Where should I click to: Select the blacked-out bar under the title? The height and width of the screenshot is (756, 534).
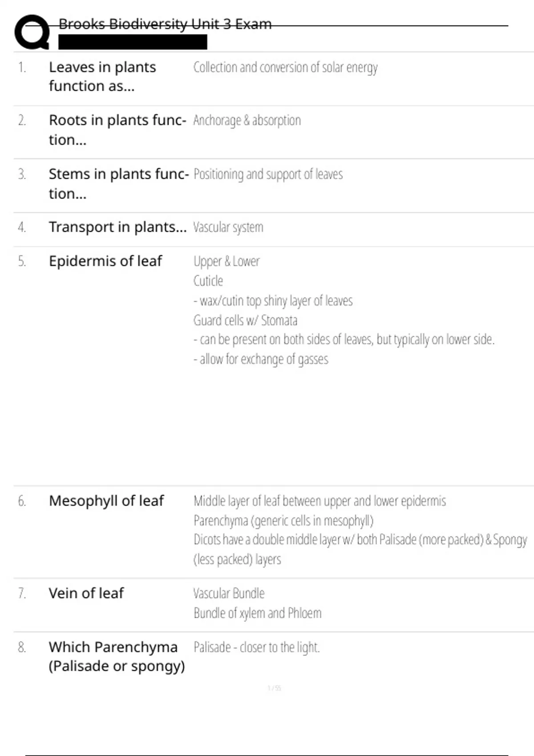133,42
